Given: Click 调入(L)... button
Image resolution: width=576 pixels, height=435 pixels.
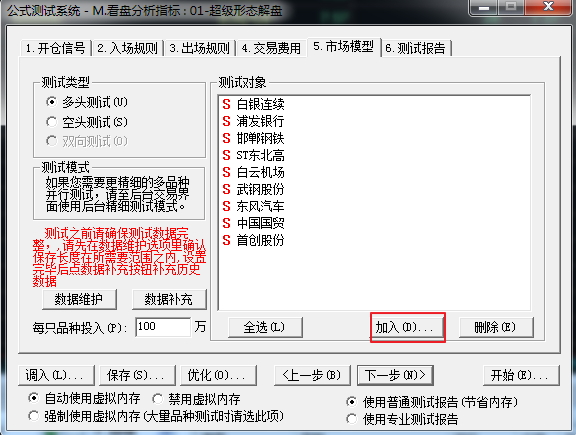Looking at the screenshot, I should click(x=56, y=375).
